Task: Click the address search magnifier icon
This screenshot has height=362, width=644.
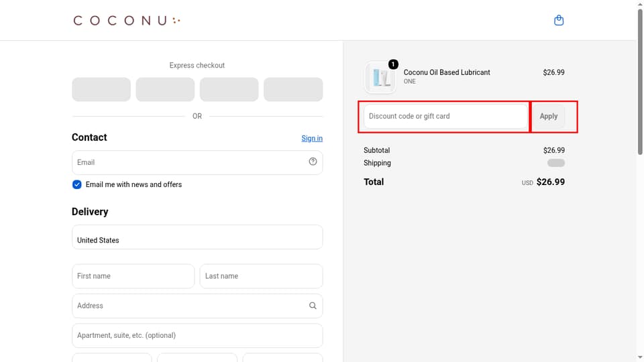Action: coord(313,306)
